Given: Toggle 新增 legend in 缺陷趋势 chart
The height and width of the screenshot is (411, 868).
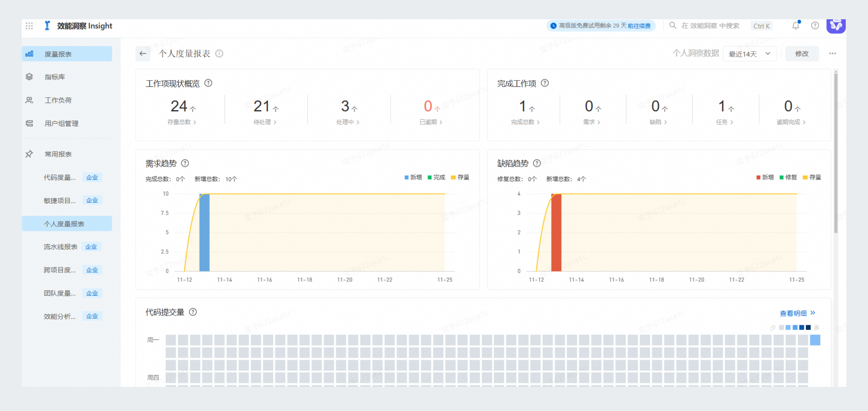Looking at the screenshot, I should [765, 177].
